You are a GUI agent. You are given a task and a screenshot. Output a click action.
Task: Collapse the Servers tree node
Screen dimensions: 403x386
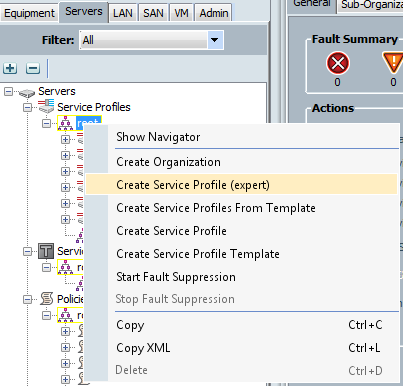click(x=9, y=91)
